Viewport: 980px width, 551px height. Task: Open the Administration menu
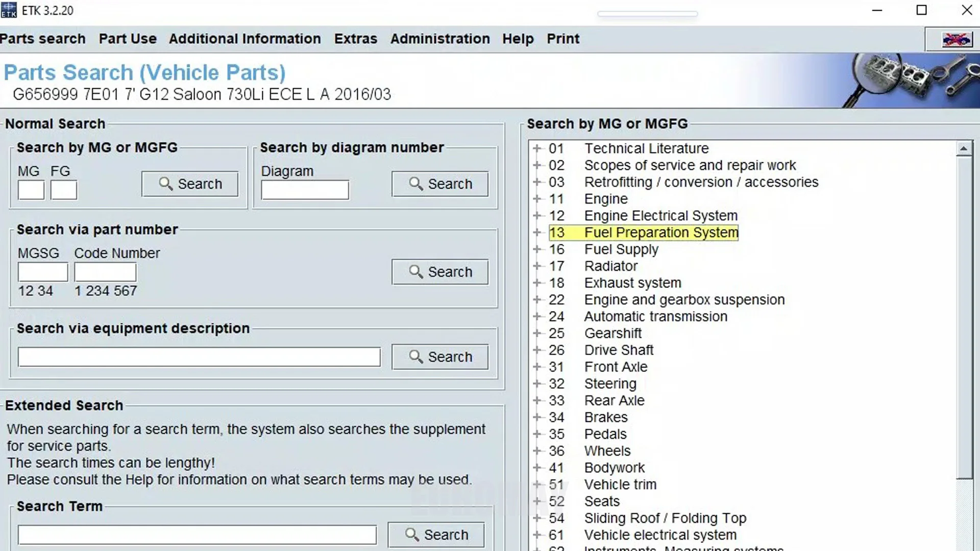[440, 39]
